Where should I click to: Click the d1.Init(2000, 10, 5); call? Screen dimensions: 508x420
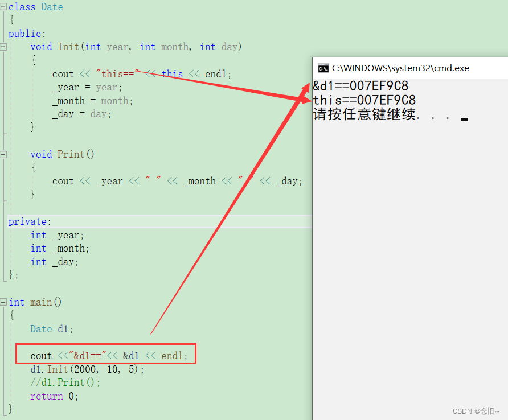point(87,369)
